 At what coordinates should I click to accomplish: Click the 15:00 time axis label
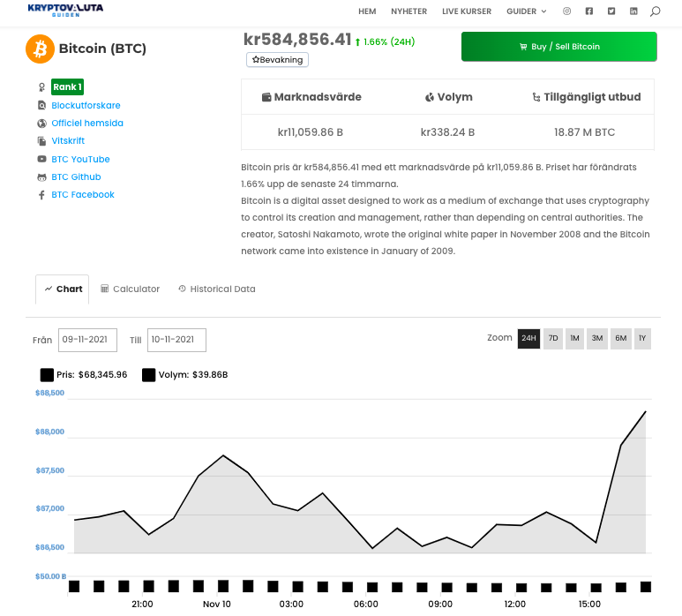pos(589,605)
